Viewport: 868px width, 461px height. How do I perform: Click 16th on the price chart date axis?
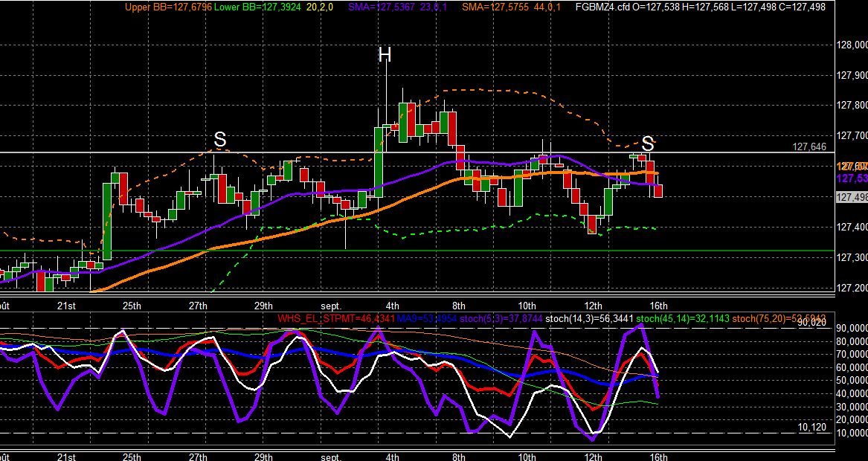pyautogui.click(x=658, y=306)
